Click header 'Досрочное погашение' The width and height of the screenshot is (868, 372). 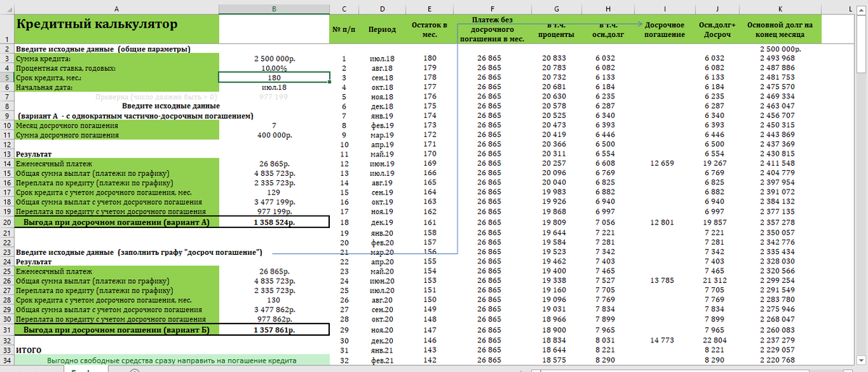[664, 29]
